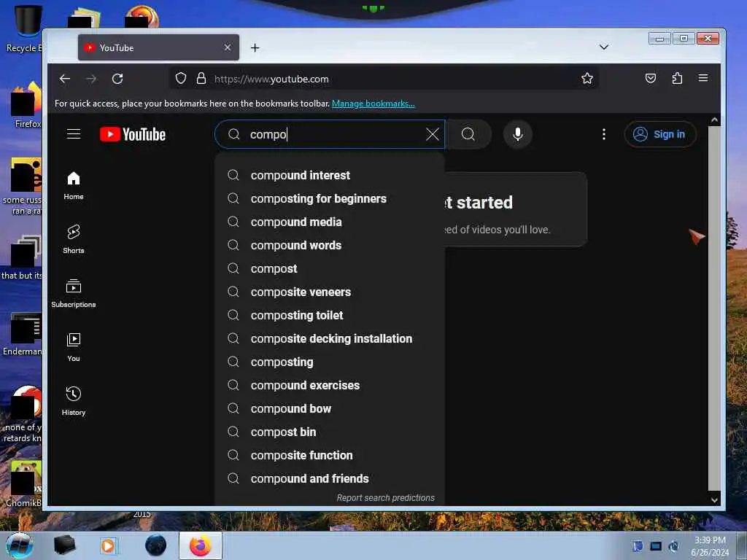Bookmark this page with the star
Viewport: 747px width, 560px height.
point(587,78)
